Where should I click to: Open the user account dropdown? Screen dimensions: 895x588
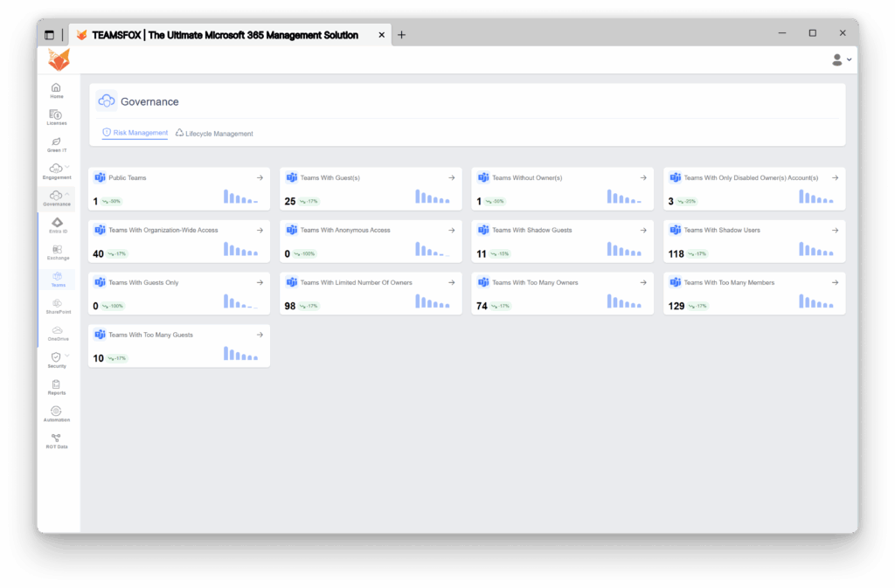click(840, 59)
